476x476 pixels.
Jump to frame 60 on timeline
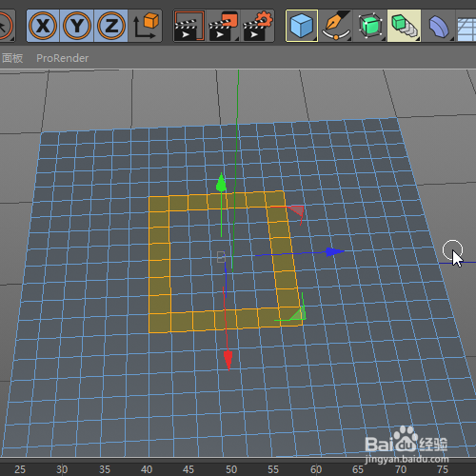(x=316, y=469)
